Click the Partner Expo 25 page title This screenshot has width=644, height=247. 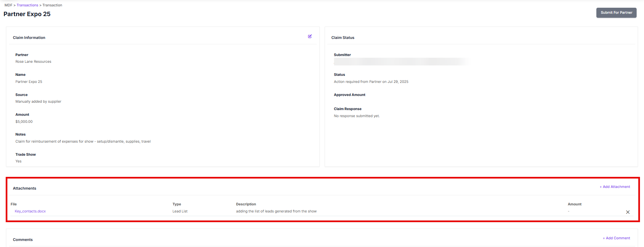[27, 14]
